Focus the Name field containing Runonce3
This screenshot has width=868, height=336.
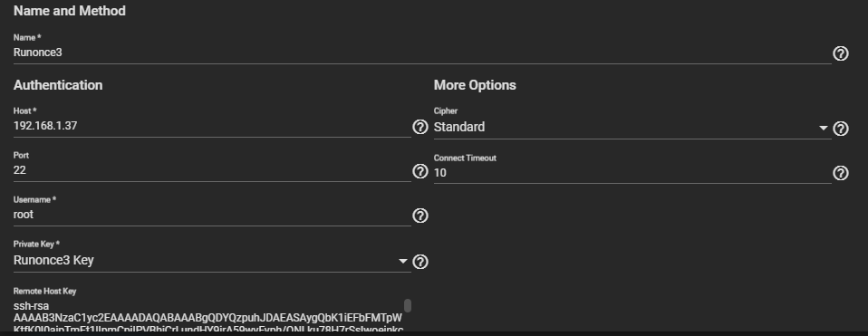[x=422, y=53]
